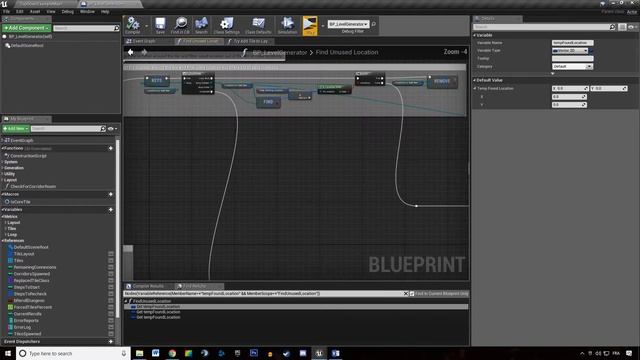
Task: Open the My Blueprint view options eye dropdown
Action: 112,129
